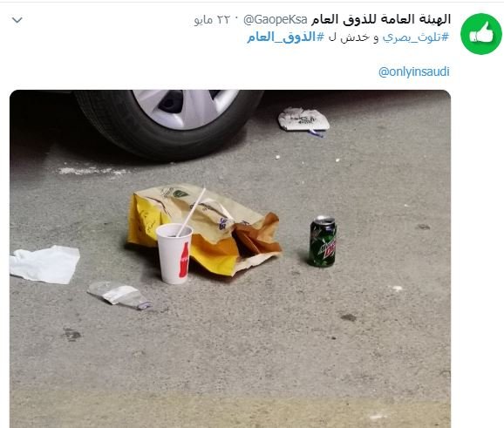504x428 pixels.
Task: Open the الهيئة العامة للذوق العام profile name
Action: pyautogui.click(x=380, y=19)
